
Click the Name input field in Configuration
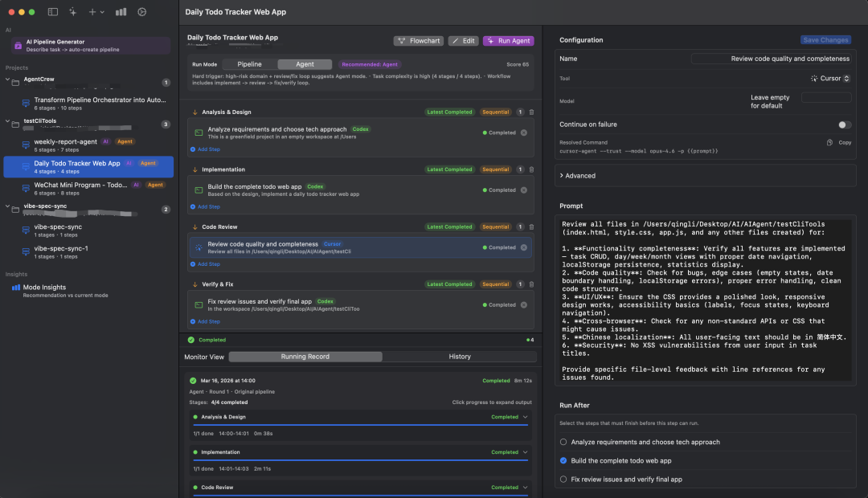click(x=772, y=59)
